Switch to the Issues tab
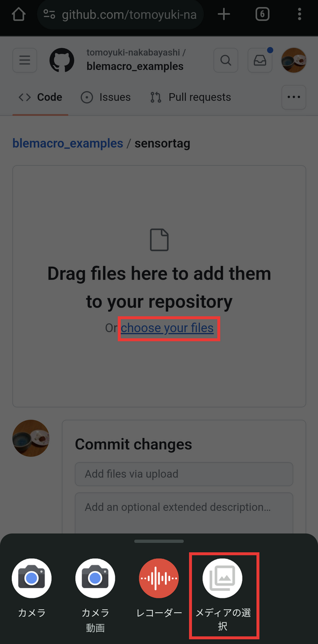318x644 pixels. click(x=106, y=97)
